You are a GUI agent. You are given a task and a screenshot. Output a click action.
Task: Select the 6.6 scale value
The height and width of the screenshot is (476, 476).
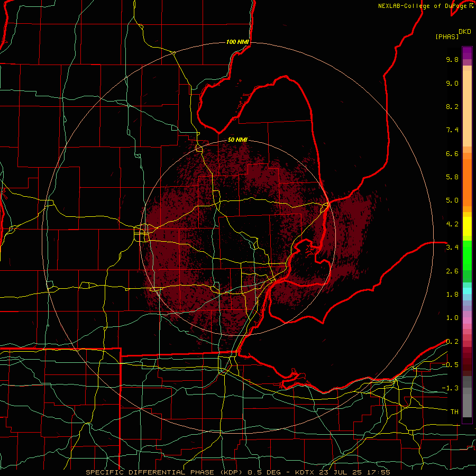tap(452, 153)
